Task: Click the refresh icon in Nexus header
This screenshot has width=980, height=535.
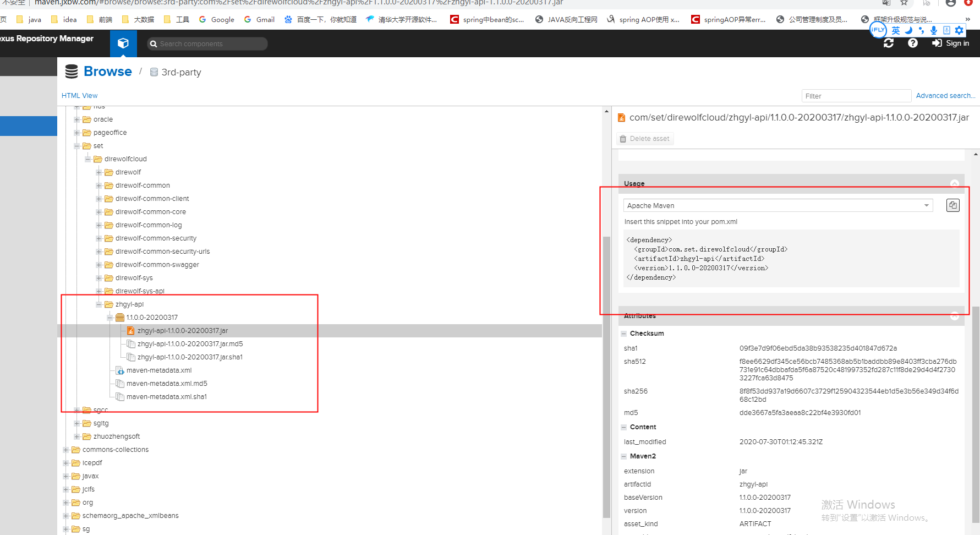Action: pos(889,43)
